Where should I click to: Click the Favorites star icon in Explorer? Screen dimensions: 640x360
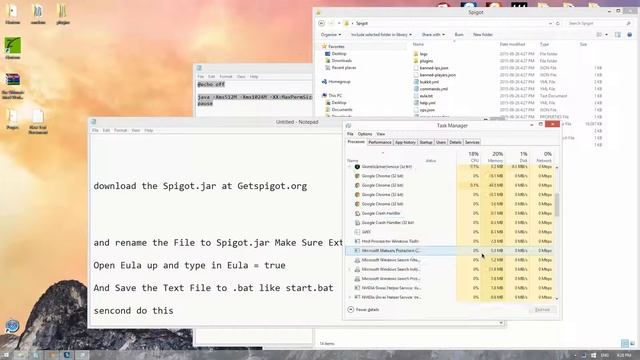point(324,47)
